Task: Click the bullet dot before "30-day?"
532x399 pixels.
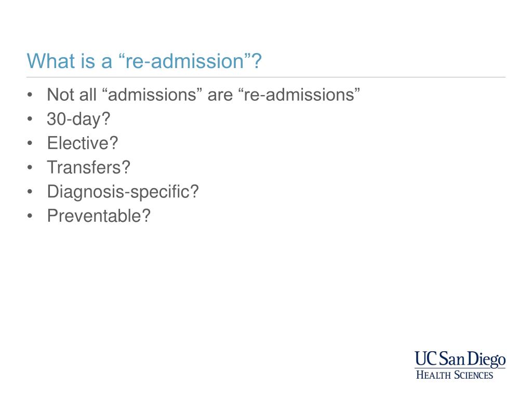Action: pos(30,119)
